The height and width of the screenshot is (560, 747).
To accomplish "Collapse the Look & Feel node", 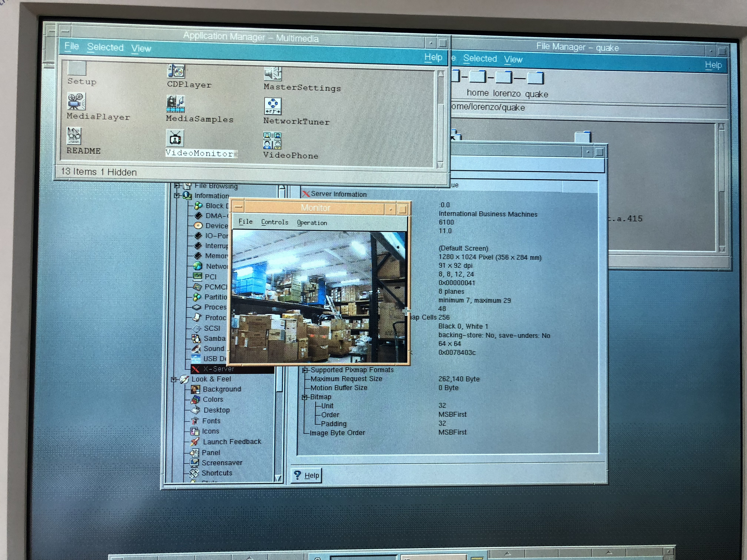I will pyautogui.click(x=174, y=379).
